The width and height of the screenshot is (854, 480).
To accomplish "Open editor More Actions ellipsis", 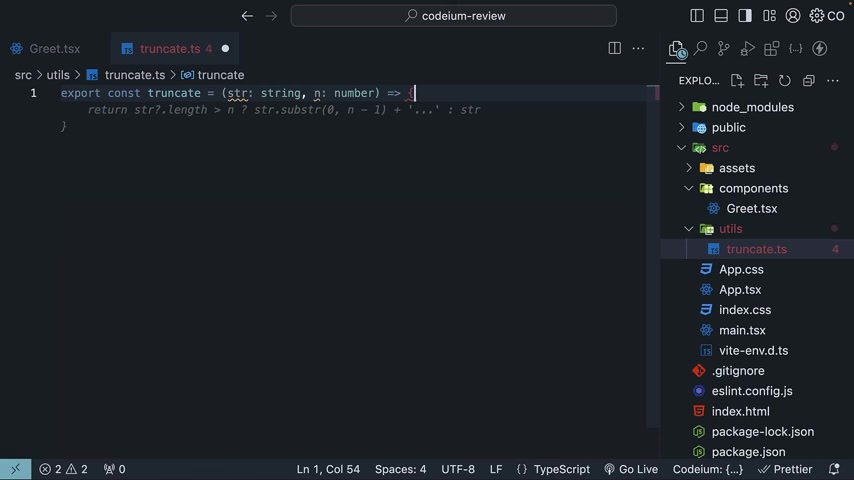I will point(638,48).
